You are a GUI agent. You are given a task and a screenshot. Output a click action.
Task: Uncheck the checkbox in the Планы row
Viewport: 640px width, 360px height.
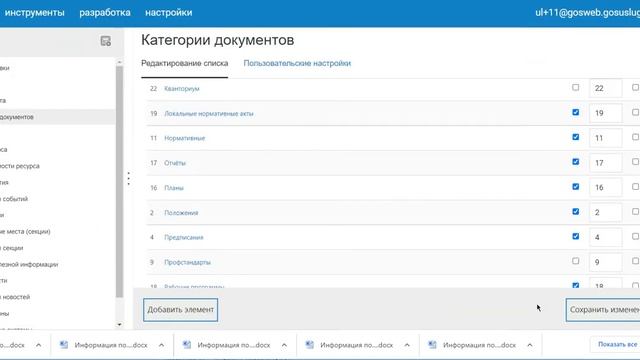576,187
